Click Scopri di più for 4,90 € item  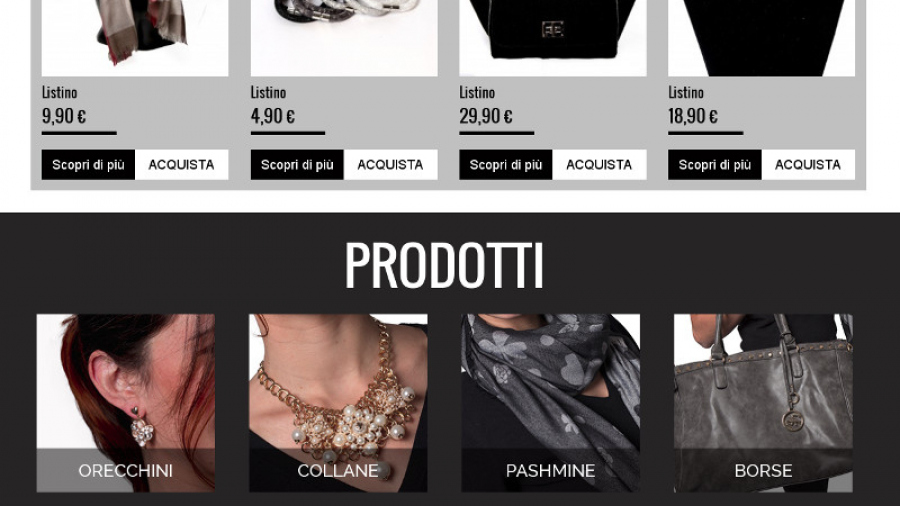[297, 165]
